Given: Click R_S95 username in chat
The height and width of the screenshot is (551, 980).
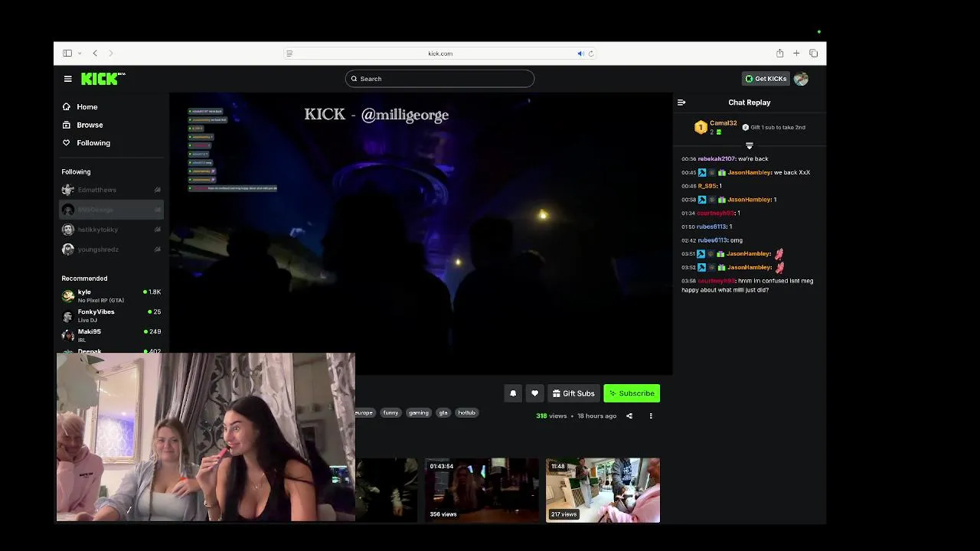Looking at the screenshot, I should tap(707, 186).
